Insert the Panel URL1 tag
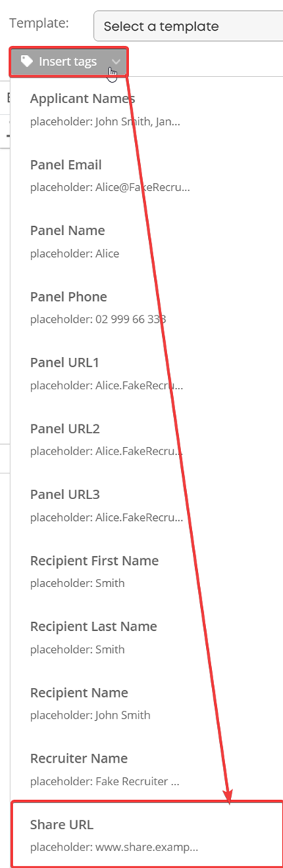 147,373
